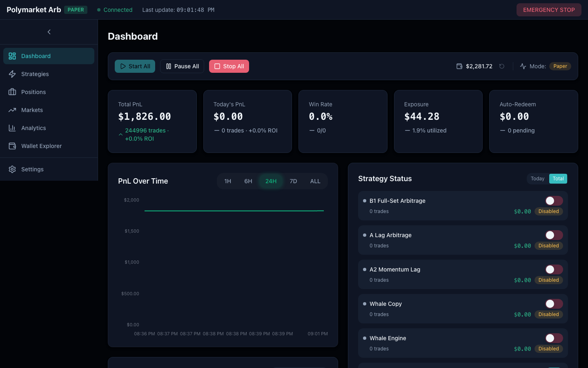Open the Strategies section in the sidebar
The image size is (588, 368).
click(35, 74)
